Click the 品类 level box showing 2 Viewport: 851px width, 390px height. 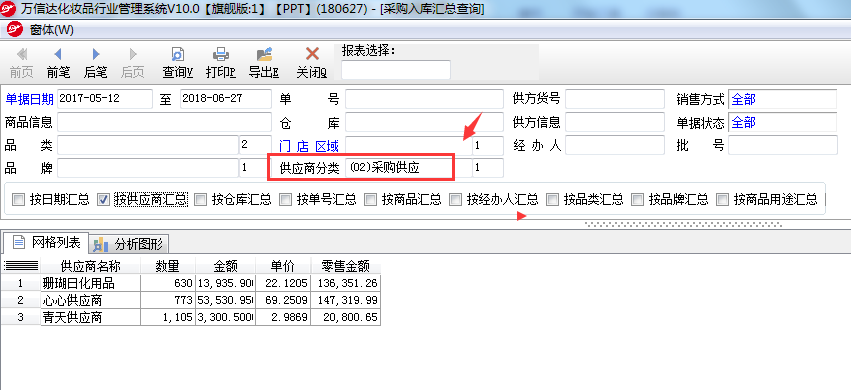(255, 145)
